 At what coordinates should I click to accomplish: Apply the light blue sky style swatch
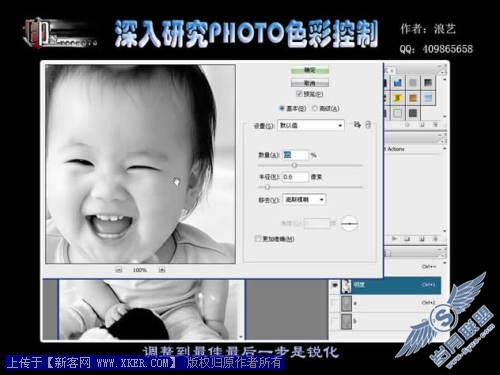428,98
